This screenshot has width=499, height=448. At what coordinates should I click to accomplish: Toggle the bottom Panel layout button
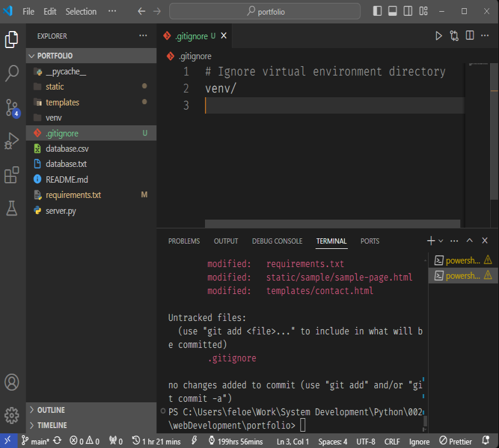click(x=392, y=11)
